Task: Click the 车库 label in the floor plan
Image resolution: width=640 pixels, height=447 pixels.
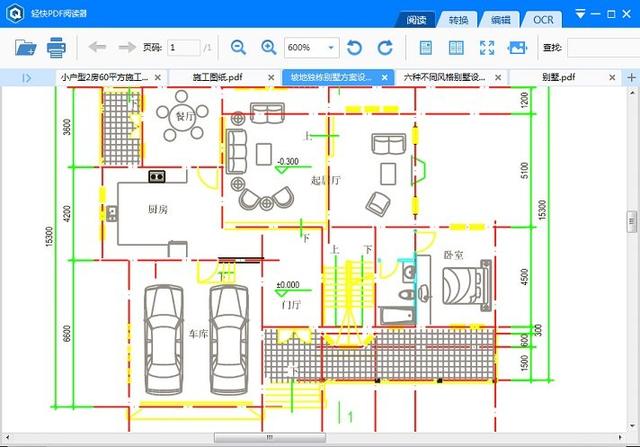Action: tap(198, 334)
